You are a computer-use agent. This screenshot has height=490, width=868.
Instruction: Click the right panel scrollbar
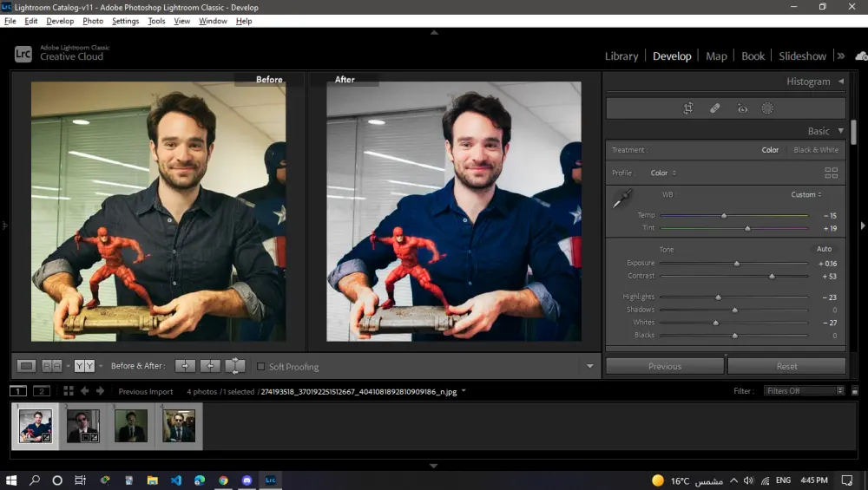853,132
